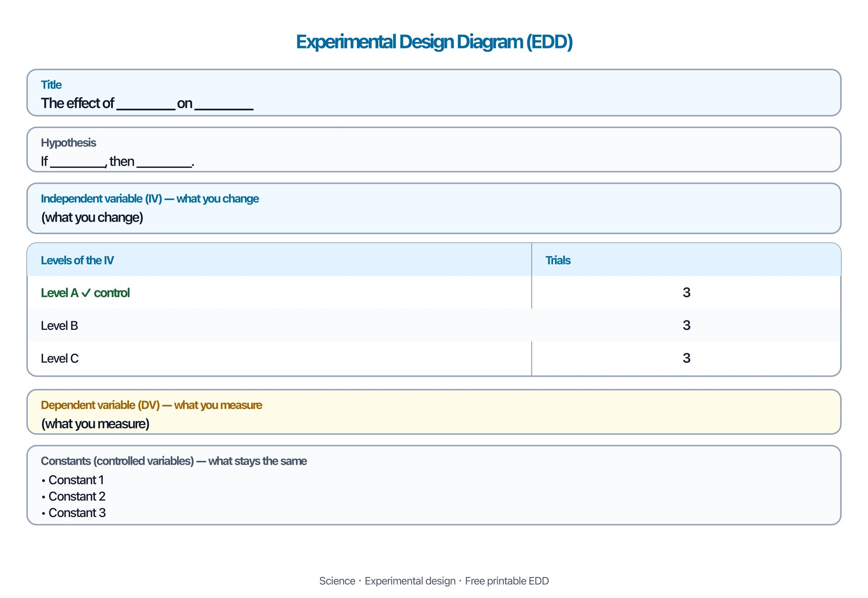Click the 'Constant 2' bullet item

click(x=73, y=496)
